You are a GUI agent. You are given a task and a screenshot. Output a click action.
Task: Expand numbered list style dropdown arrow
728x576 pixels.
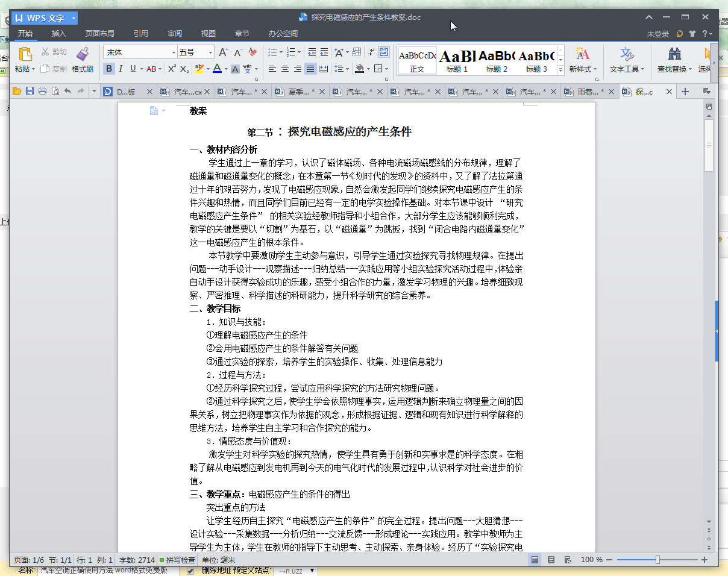(300, 52)
